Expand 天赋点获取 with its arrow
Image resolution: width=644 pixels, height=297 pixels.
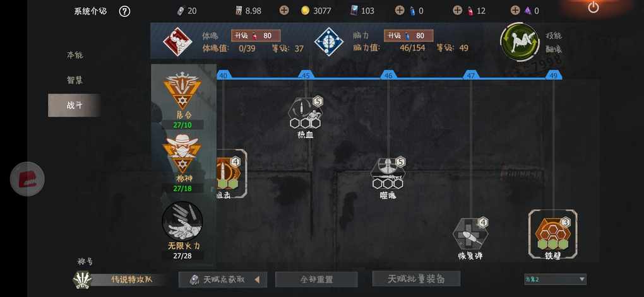(x=257, y=280)
